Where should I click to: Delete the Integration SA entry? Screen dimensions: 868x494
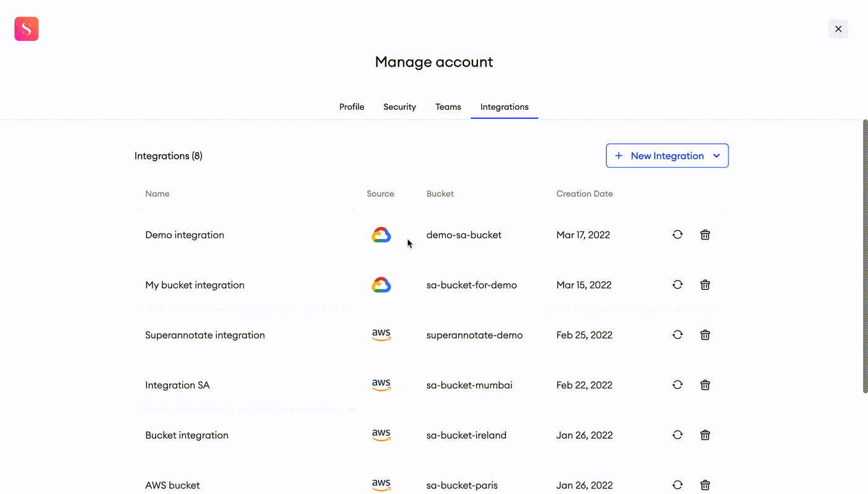pyautogui.click(x=705, y=385)
